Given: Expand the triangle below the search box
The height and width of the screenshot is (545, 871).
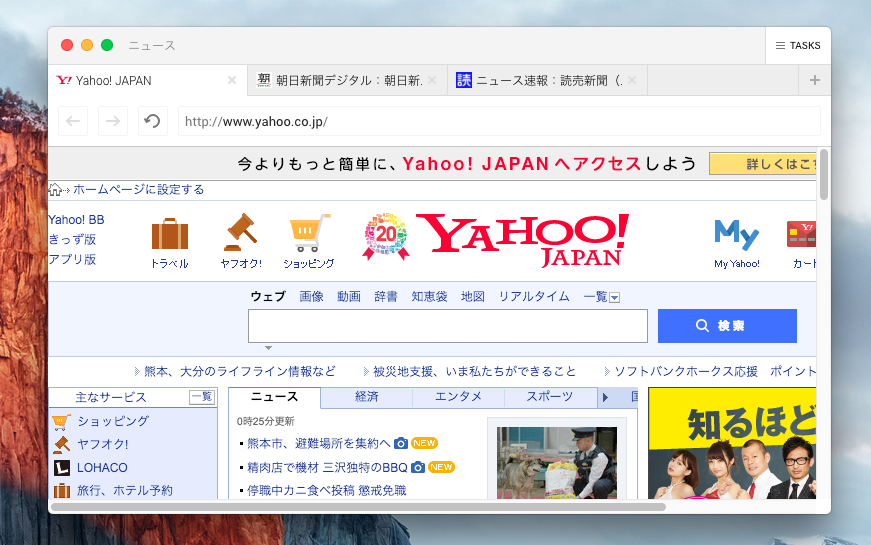Looking at the screenshot, I should [x=268, y=348].
